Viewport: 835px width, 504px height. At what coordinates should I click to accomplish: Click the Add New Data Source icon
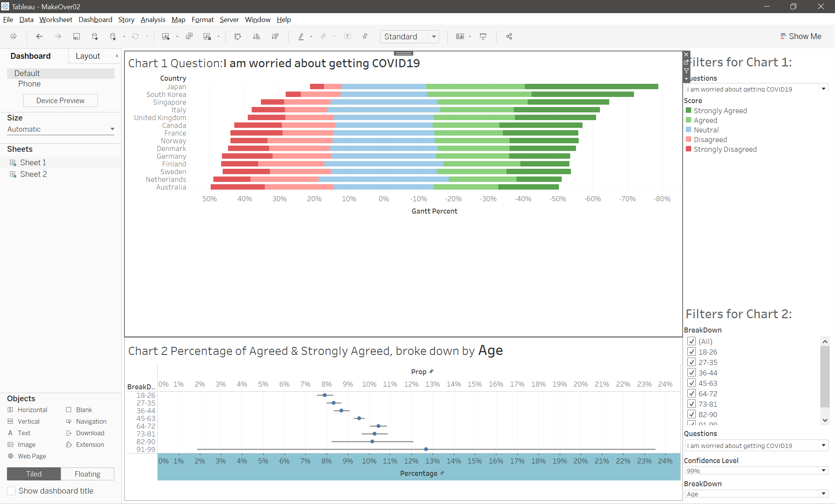[95, 36]
